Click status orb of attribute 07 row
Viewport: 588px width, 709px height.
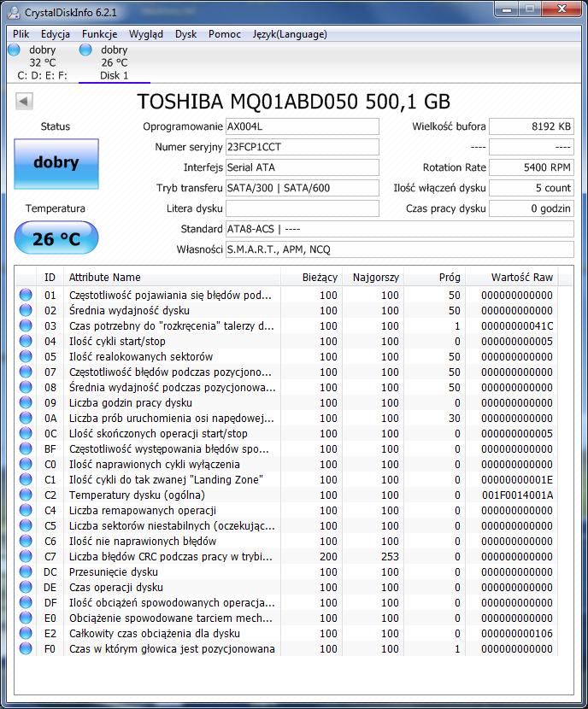click(x=26, y=372)
